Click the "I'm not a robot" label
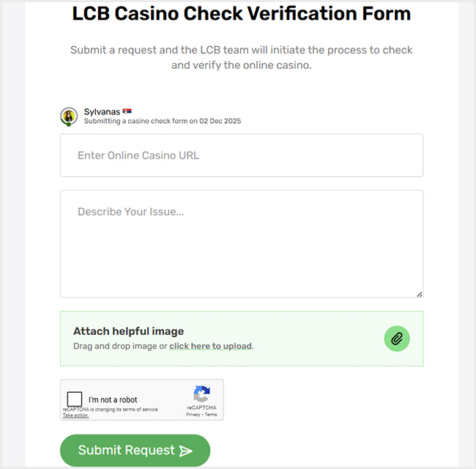 (113, 400)
